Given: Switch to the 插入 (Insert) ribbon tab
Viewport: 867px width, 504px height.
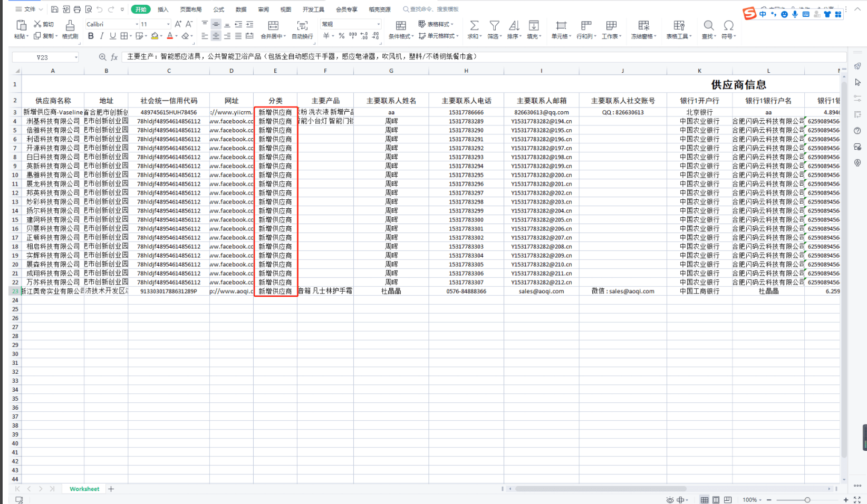Looking at the screenshot, I should (x=163, y=9).
